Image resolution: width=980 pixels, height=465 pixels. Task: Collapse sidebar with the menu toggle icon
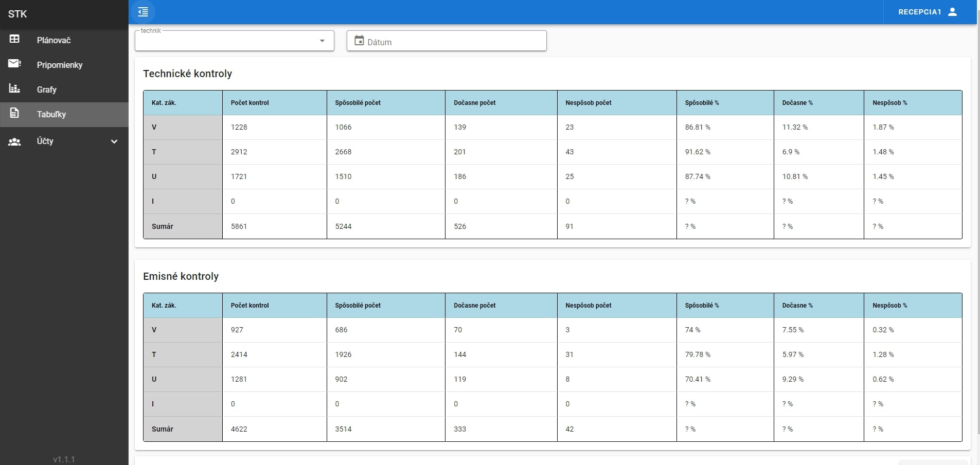[143, 12]
